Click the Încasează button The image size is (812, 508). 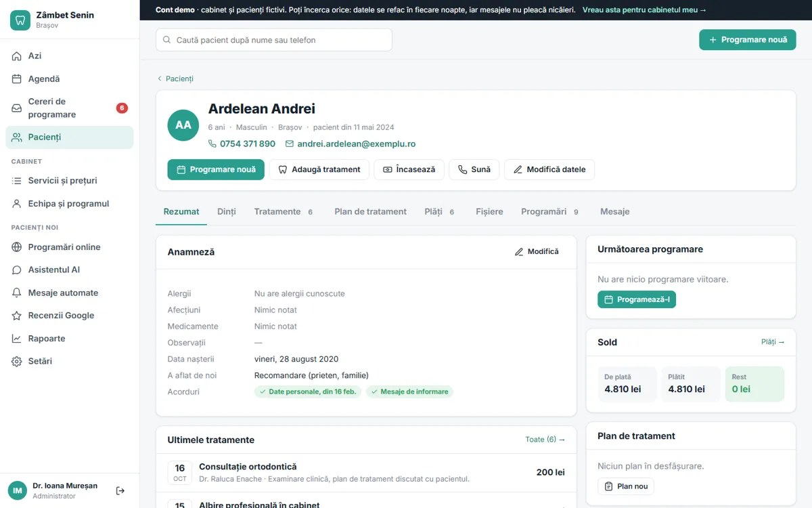pos(409,169)
